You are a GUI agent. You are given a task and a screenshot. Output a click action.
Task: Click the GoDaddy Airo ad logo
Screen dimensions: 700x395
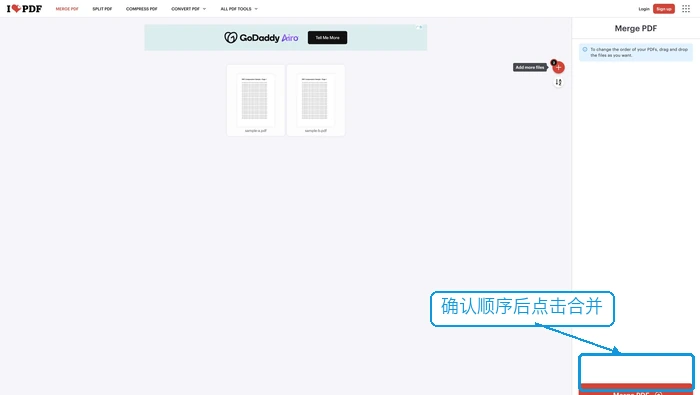point(261,37)
